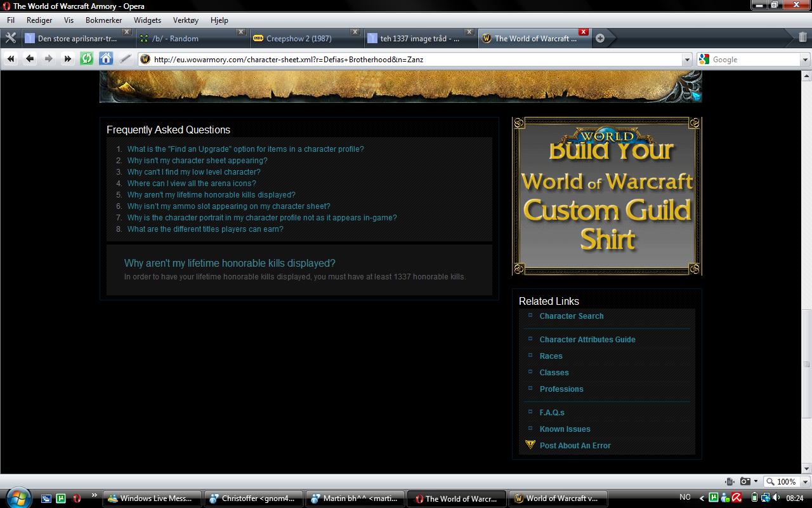Open the Verktøy menu
Image resolution: width=812 pixels, height=508 pixels.
pyautogui.click(x=186, y=20)
